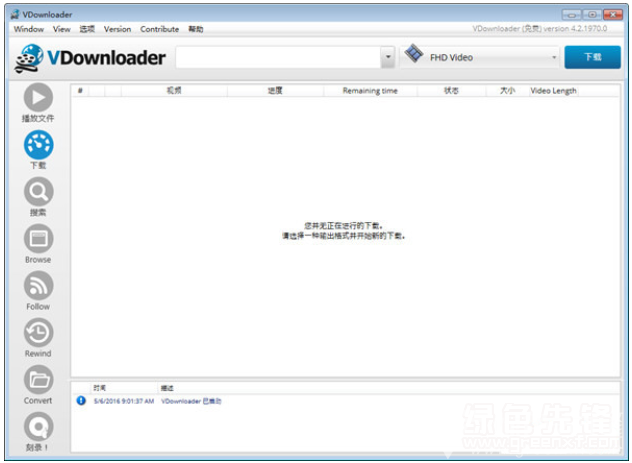Click the Remaining time column header

coord(370,91)
